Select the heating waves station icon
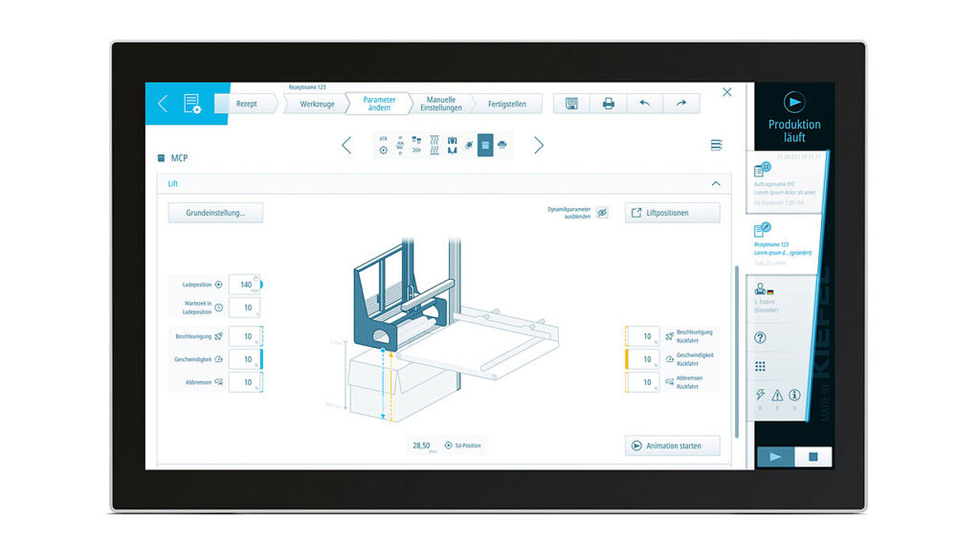 point(434,146)
